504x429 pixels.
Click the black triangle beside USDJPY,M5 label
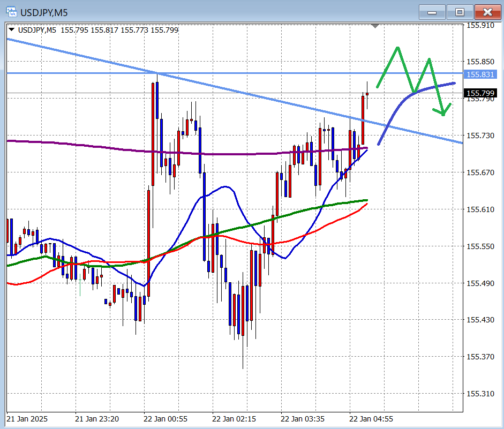pyautogui.click(x=12, y=30)
